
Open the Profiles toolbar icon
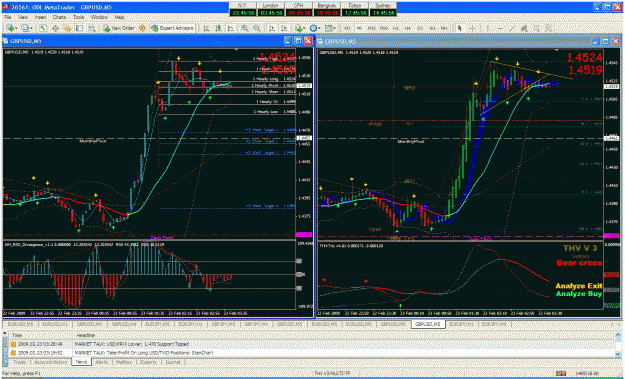coord(25,28)
